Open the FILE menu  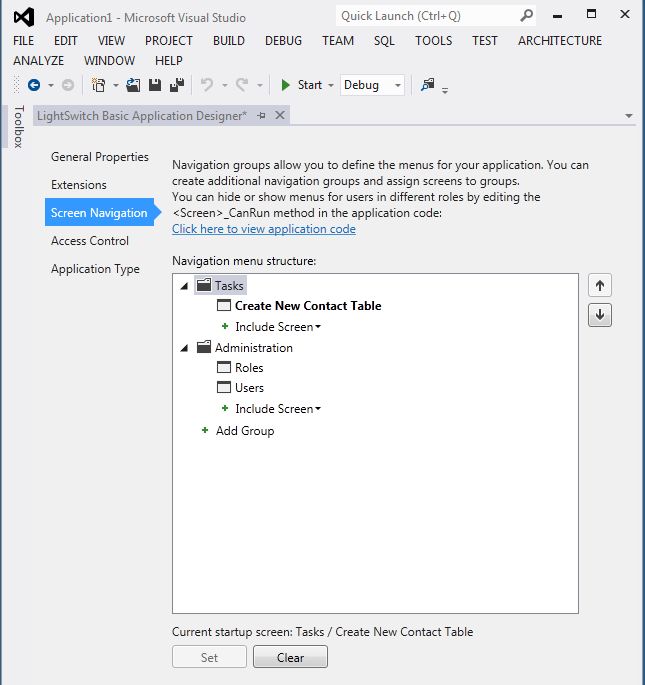[24, 41]
